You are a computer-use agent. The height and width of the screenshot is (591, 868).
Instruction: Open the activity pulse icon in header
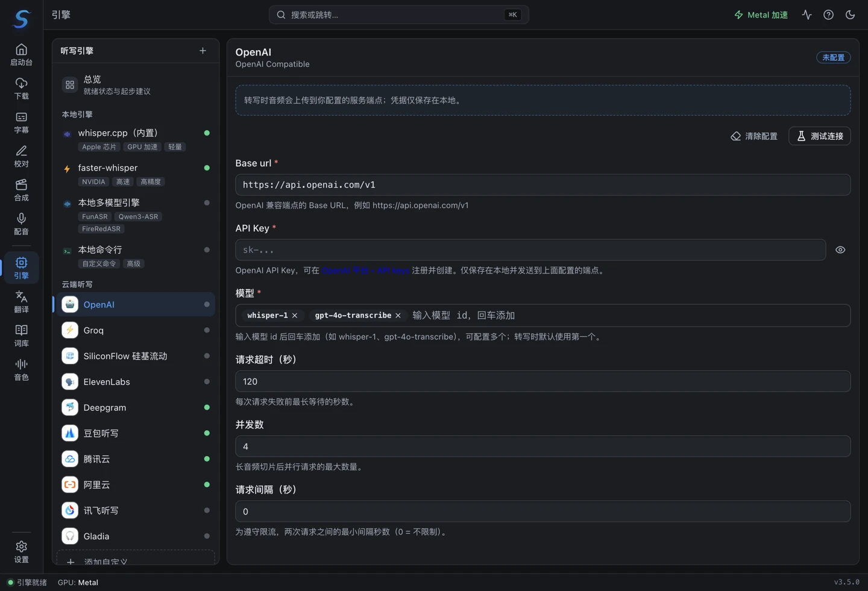point(807,14)
